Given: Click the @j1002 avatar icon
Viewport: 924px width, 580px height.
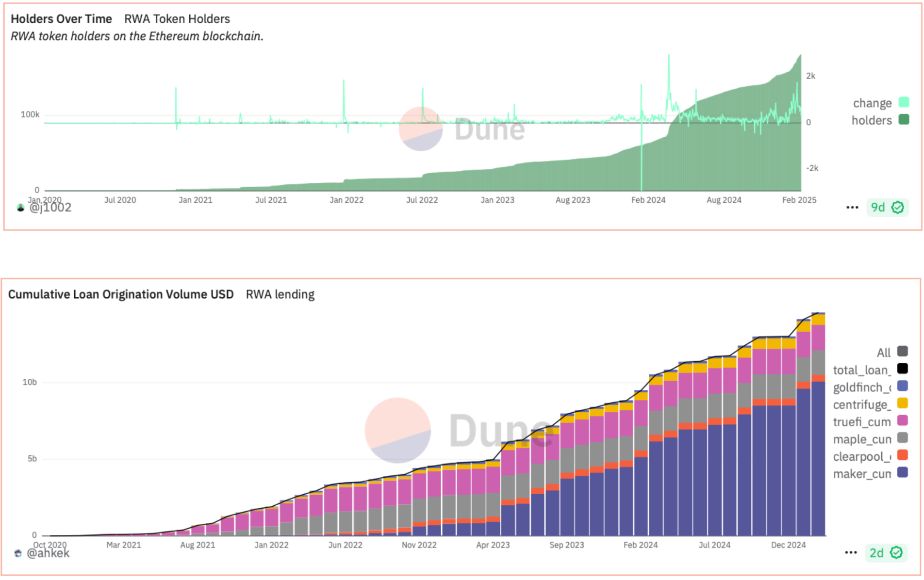Looking at the screenshot, I should point(20,208).
